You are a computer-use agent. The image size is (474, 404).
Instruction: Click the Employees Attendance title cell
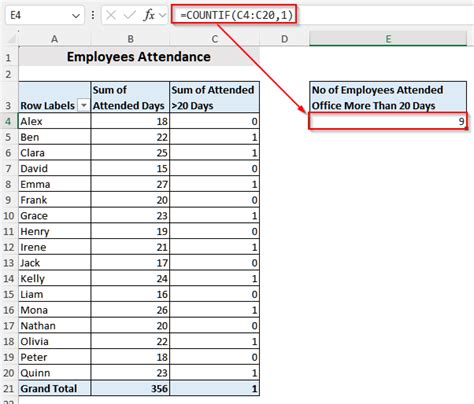click(139, 57)
